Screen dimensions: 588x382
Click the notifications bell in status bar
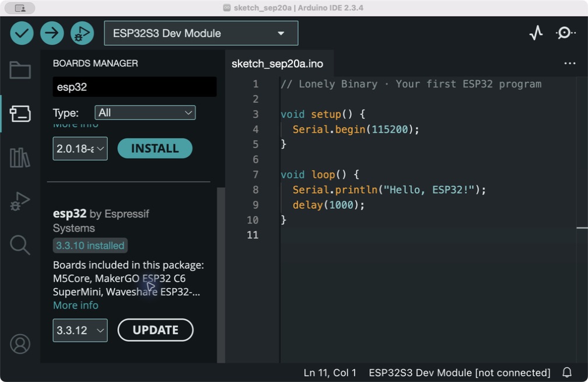click(x=567, y=372)
